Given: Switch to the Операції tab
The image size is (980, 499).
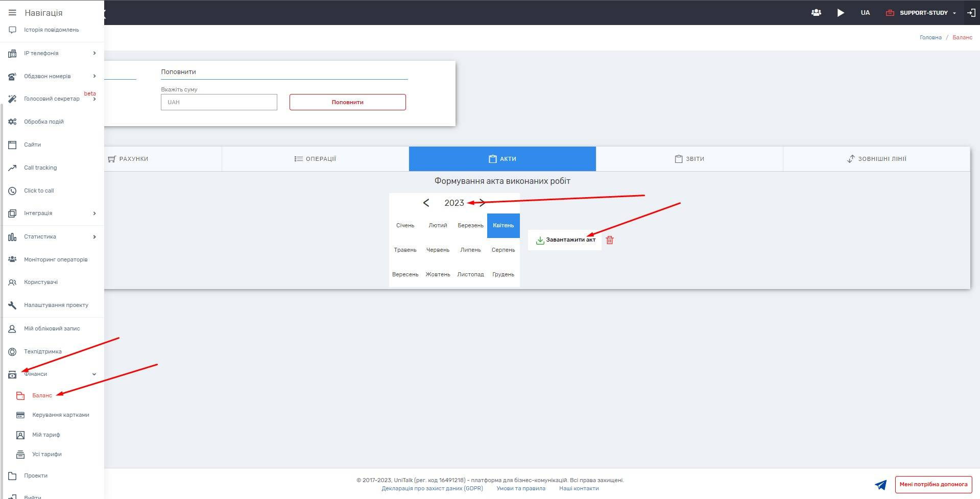Looking at the screenshot, I should pos(315,159).
